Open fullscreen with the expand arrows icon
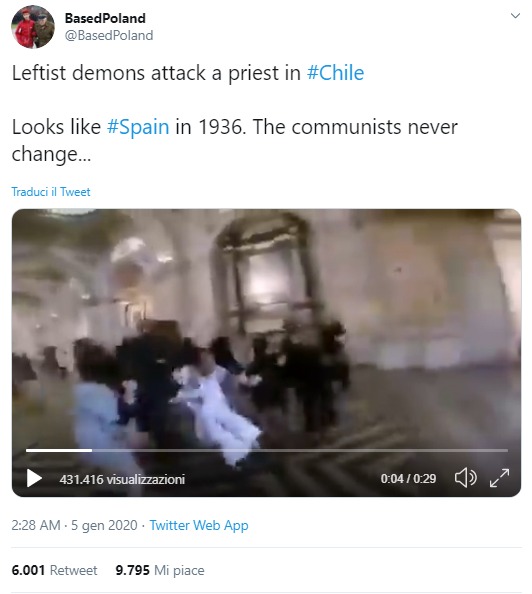 [x=499, y=478]
